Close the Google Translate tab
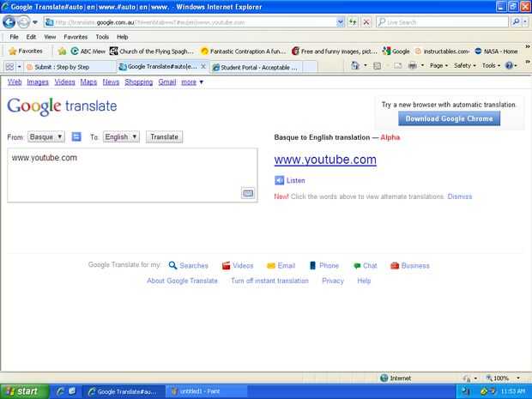The height and width of the screenshot is (399, 532). 203,67
